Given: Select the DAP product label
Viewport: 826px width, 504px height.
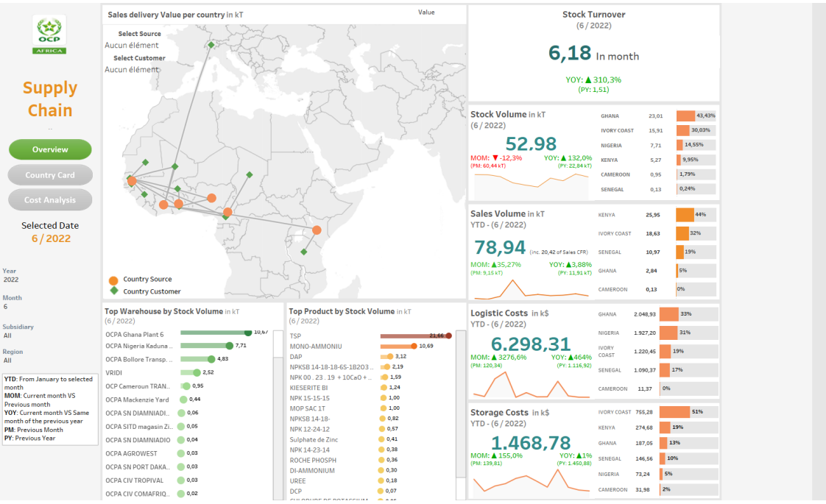Looking at the screenshot, I should [296, 357].
